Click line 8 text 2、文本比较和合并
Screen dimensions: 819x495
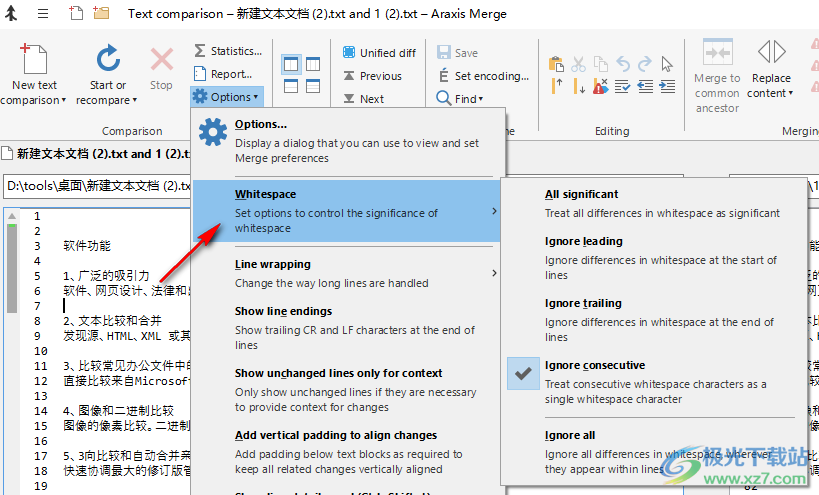click(x=112, y=321)
